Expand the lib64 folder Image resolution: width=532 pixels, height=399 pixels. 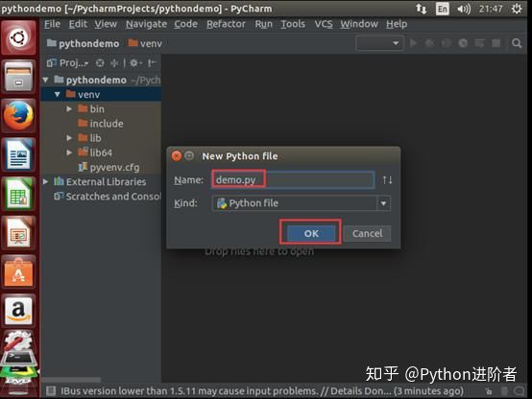(x=69, y=153)
